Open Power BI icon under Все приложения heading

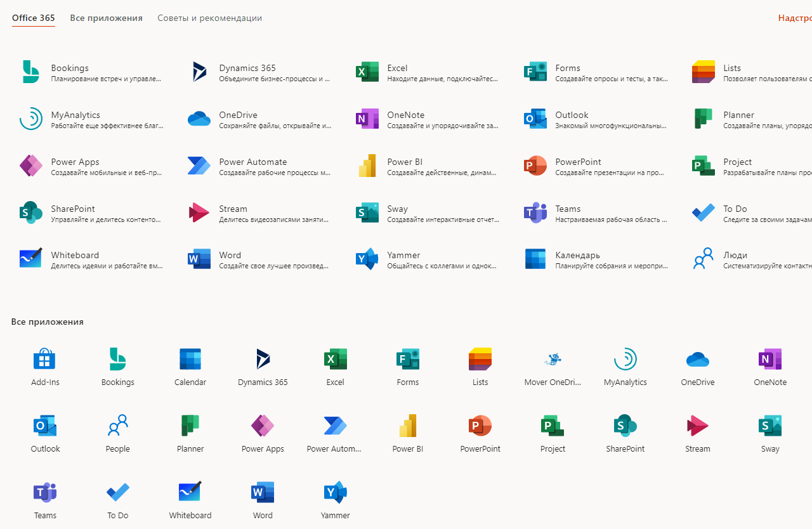[408, 426]
